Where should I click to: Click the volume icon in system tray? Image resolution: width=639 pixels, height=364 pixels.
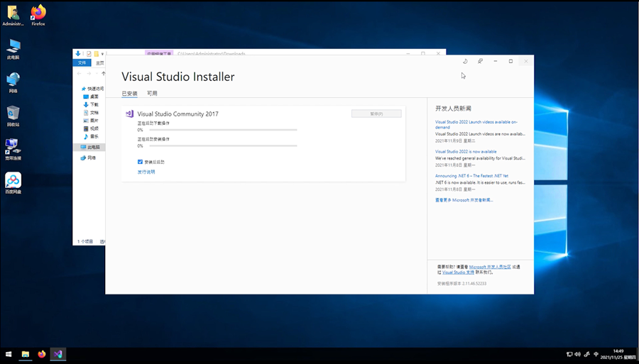coord(577,354)
